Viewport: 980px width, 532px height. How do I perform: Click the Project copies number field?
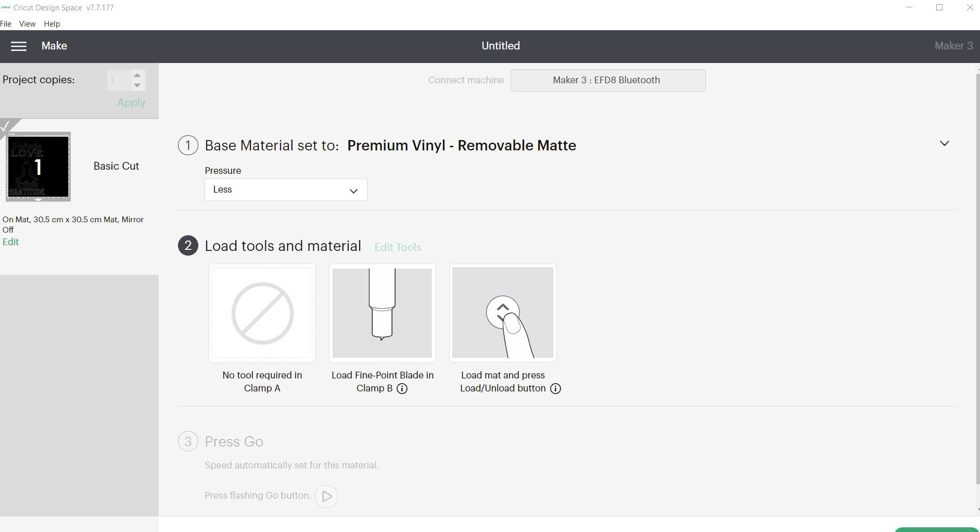coord(119,80)
